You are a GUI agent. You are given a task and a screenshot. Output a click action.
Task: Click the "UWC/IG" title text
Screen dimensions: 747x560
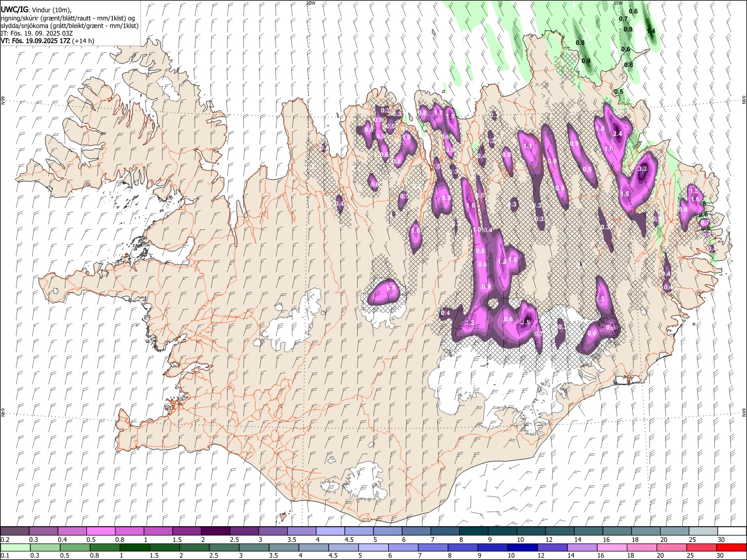(14, 9)
